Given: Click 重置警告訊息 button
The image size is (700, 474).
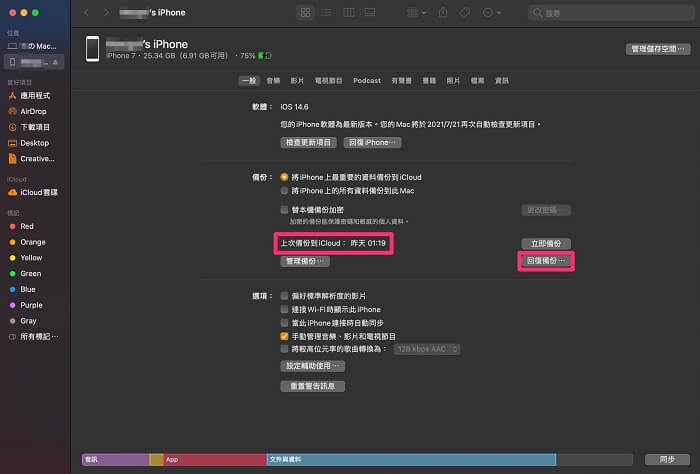Looking at the screenshot, I should click(312, 386).
